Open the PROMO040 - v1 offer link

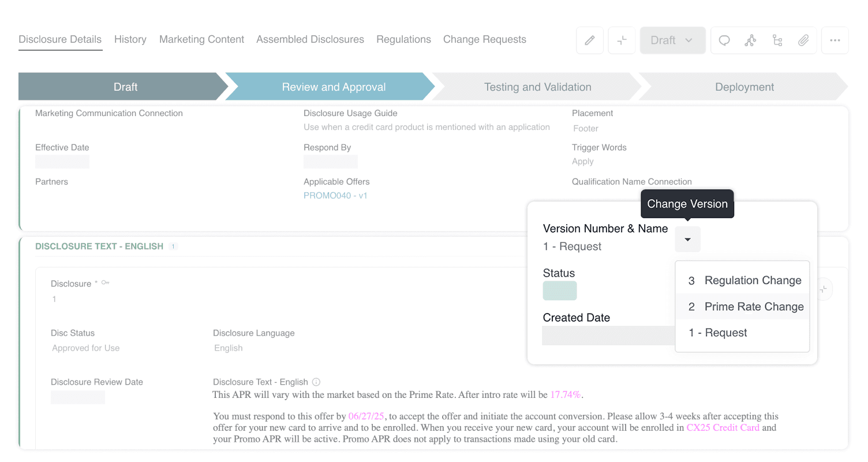pos(335,196)
